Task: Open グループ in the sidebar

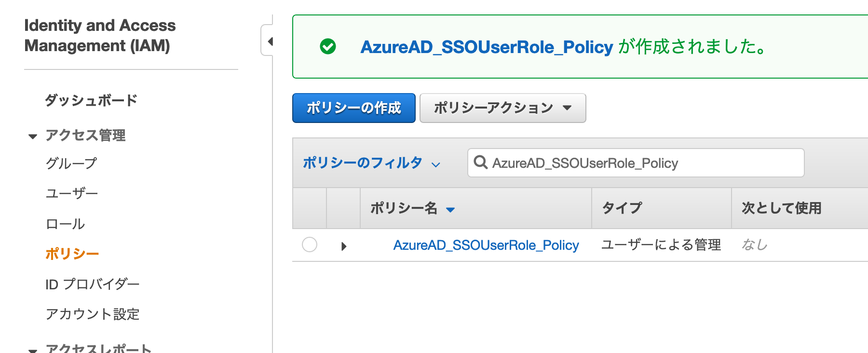Action: point(71,163)
